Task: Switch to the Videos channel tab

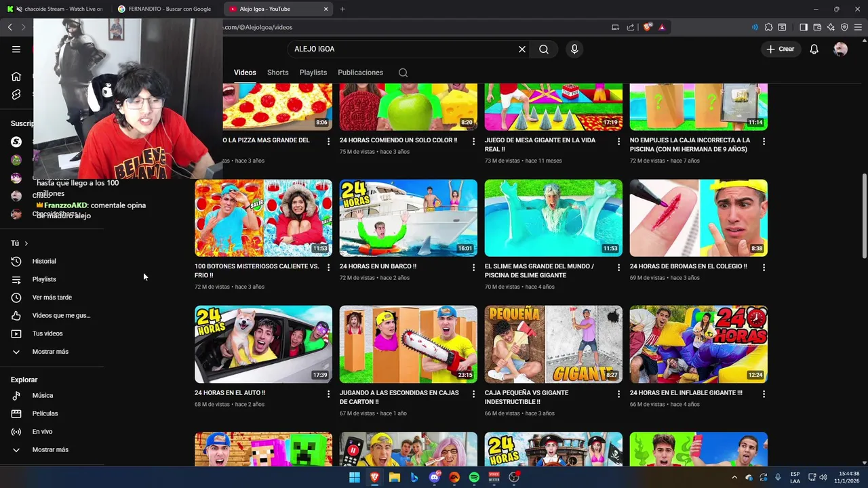Action: click(245, 73)
